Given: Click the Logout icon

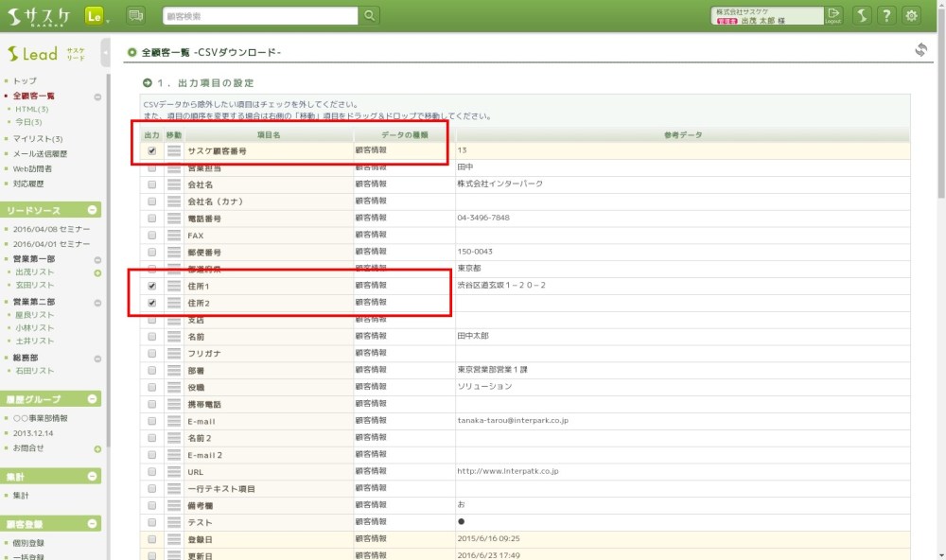Looking at the screenshot, I should [833, 15].
